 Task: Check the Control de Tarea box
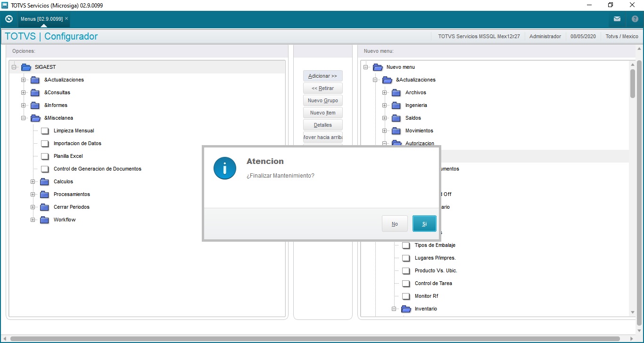[406, 283]
